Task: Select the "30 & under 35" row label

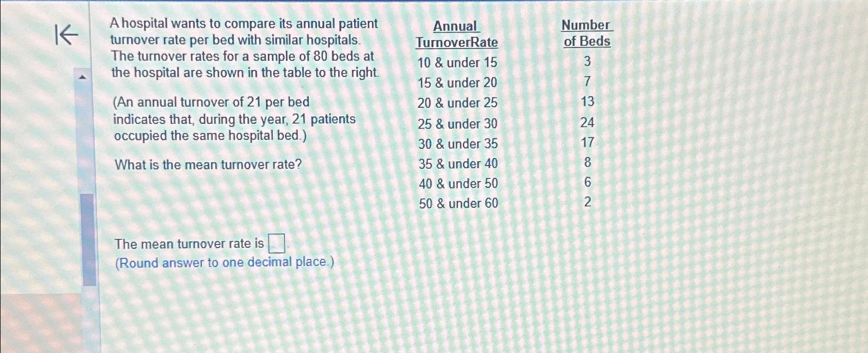Action: coord(458,144)
